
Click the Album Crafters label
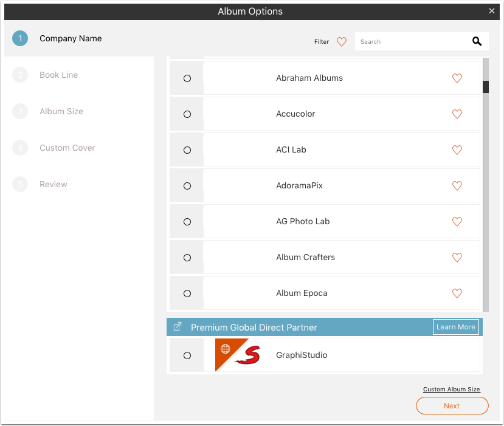(305, 257)
